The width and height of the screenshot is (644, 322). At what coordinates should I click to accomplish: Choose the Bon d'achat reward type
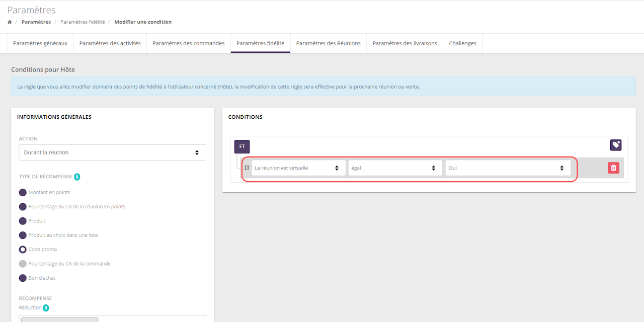(23, 278)
